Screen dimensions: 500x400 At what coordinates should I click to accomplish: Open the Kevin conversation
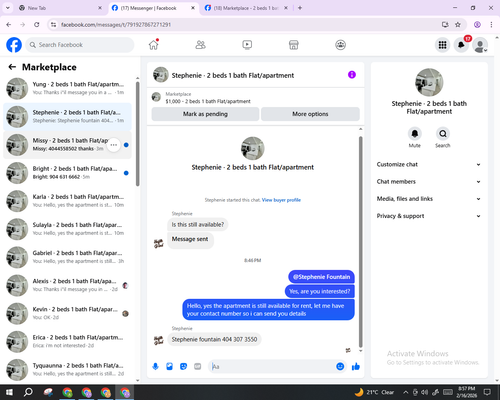click(67, 314)
